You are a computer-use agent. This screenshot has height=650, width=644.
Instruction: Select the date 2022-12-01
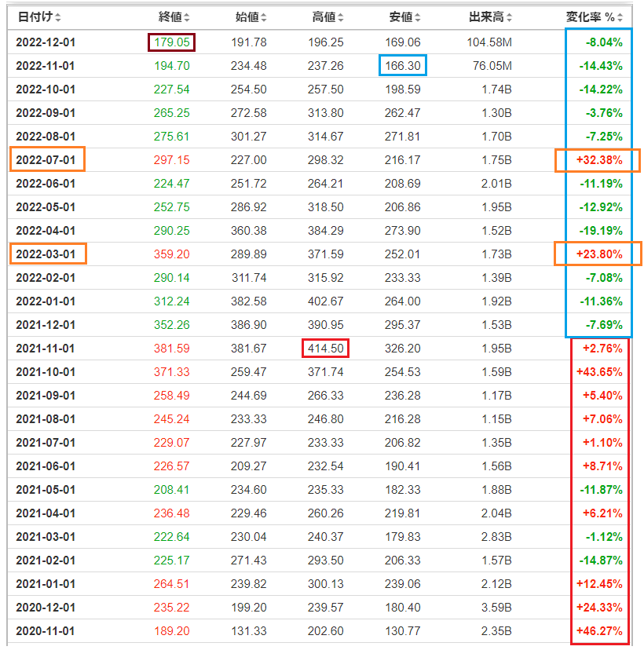(x=46, y=42)
